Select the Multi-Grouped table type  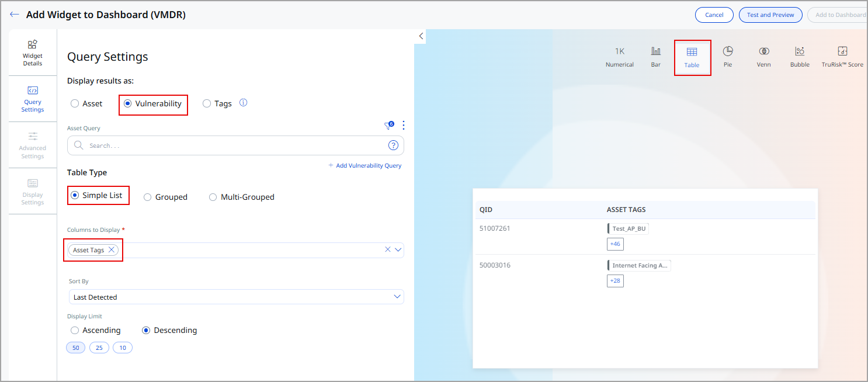pyautogui.click(x=213, y=197)
